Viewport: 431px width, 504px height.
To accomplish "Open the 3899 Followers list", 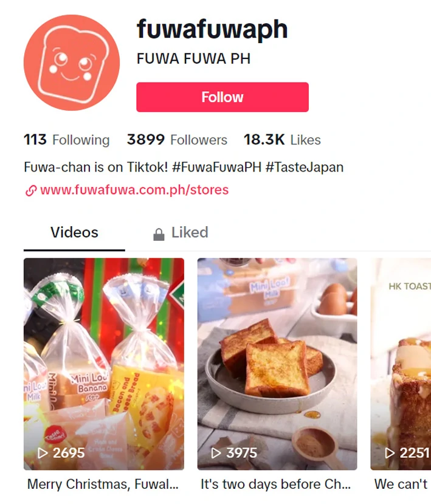I will [177, 140].
